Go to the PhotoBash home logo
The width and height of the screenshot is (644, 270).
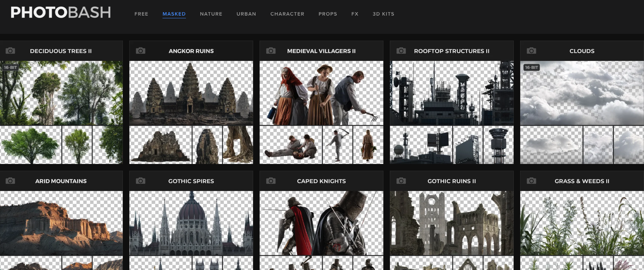(x=61, y=13)
